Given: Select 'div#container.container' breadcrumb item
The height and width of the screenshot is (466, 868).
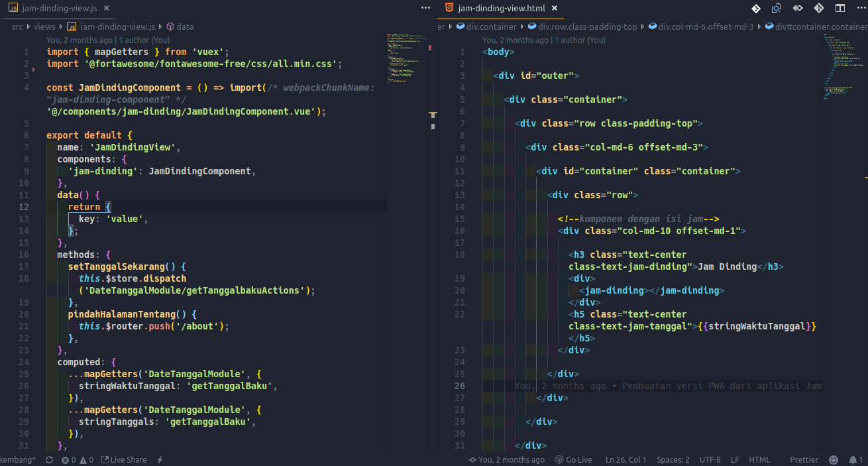Looking at the screenshot, I should coord(821,27).
